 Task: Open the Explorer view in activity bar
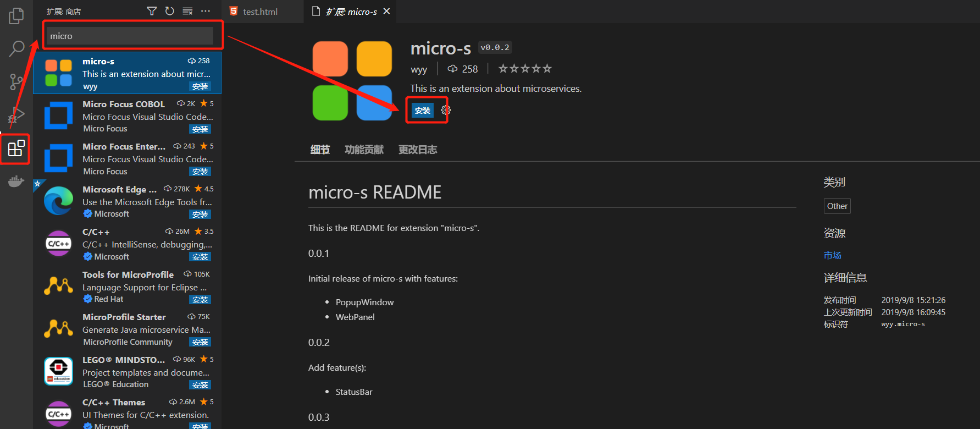click(x=16, y=16)
